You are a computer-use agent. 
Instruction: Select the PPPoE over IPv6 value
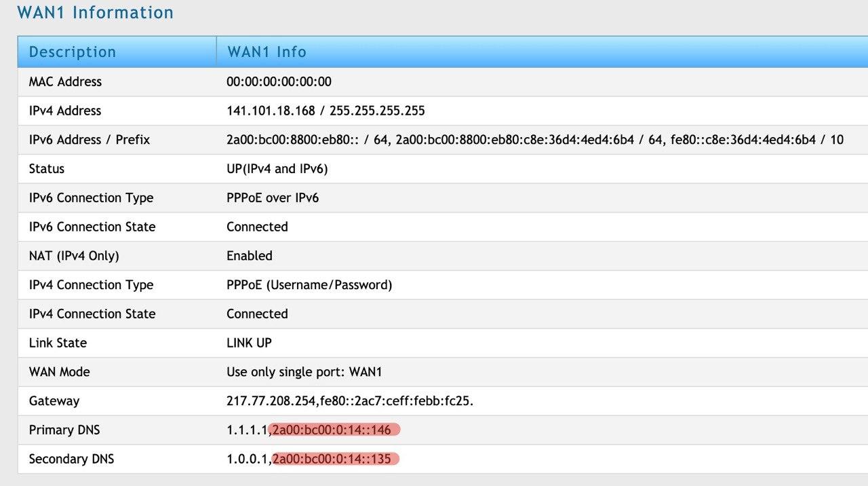tap(273, 198)
